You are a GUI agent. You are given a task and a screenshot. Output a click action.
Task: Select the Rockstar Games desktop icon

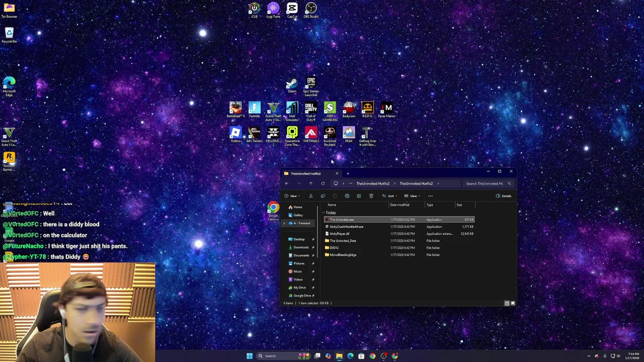point(9,161)
